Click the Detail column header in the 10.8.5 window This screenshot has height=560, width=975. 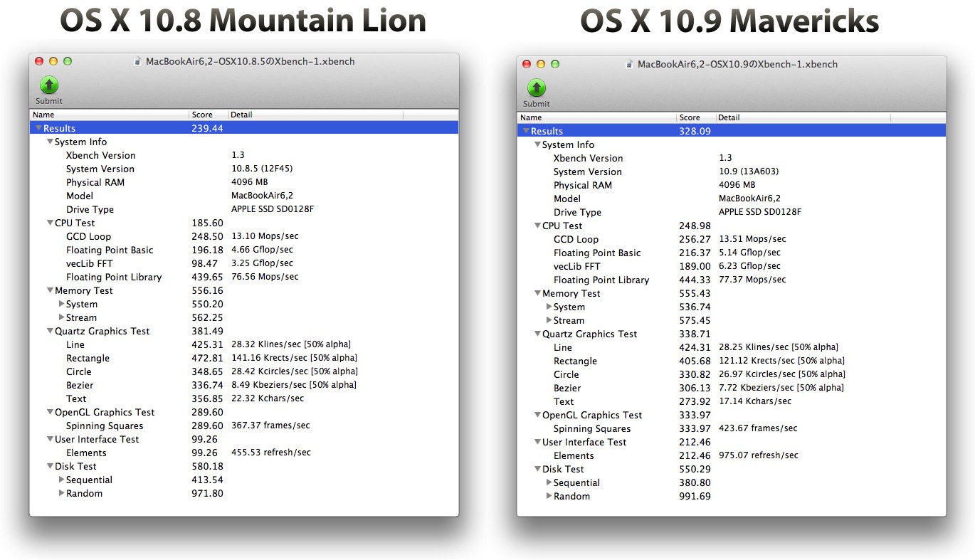[315, 115]
